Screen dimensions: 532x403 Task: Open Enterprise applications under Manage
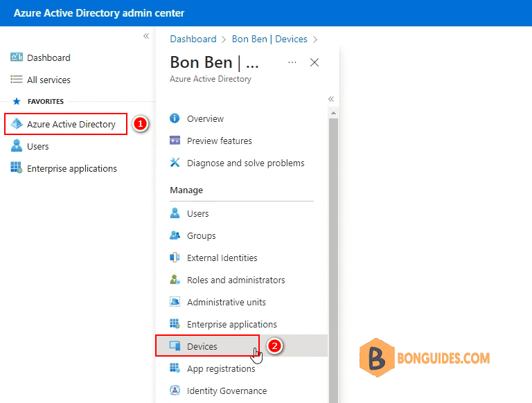point(232,324)
